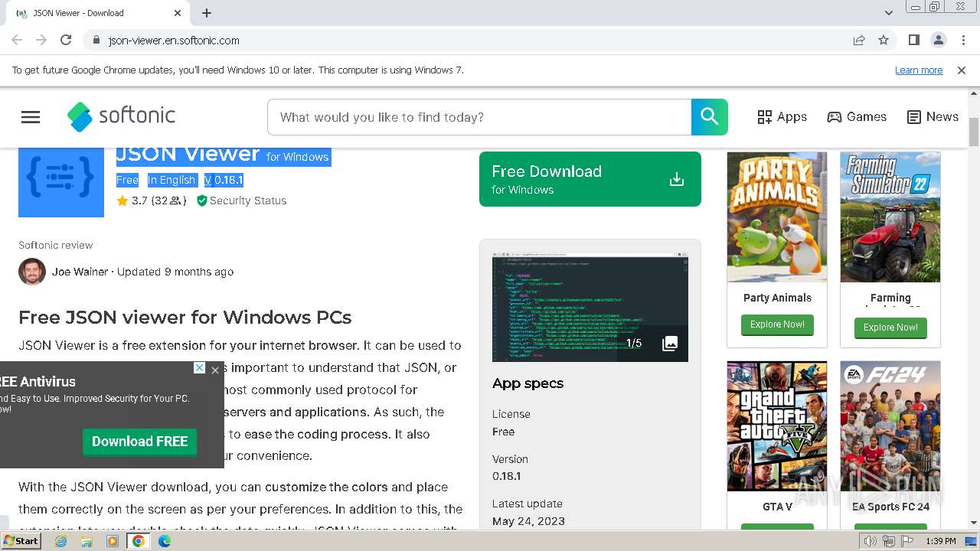Close the antivirus ad with X
Screen dimensions: 980x551
(215, 370)
